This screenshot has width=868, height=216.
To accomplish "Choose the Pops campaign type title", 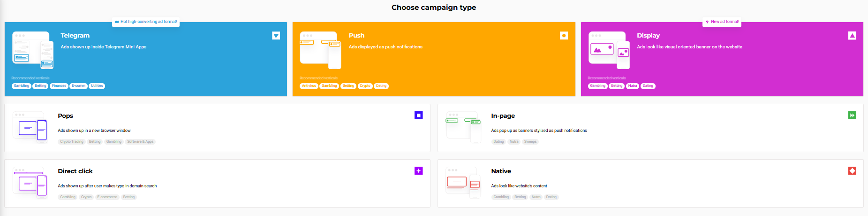I will tap(65, 116).
